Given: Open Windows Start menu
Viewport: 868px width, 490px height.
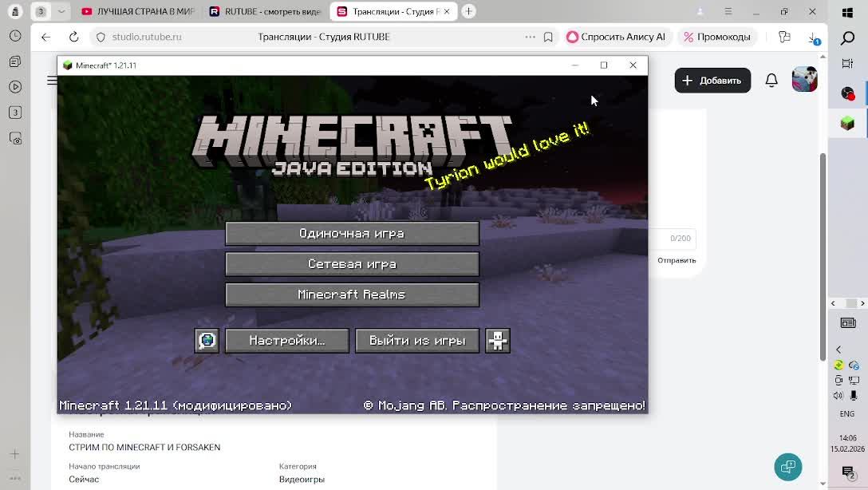Looking at the screenshot, I should tap(847, 13).
